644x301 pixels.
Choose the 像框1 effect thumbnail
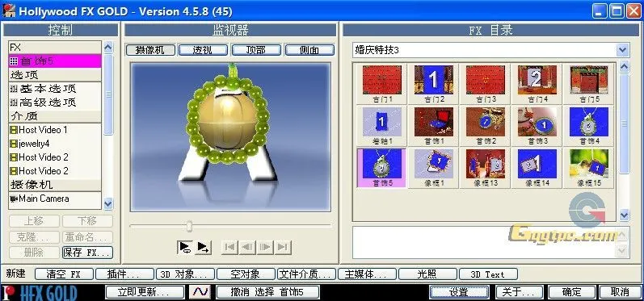[434, 168]
